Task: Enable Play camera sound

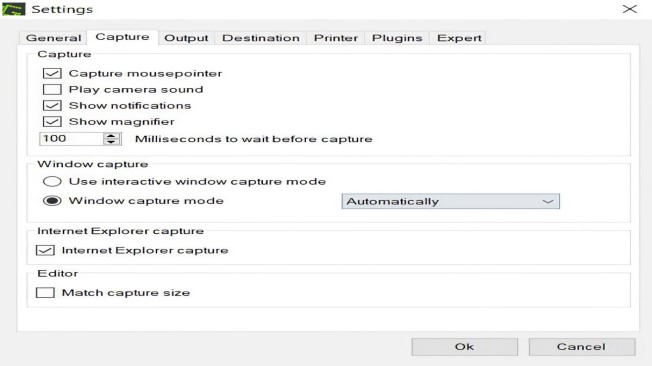Action: (x=52, y=89)
